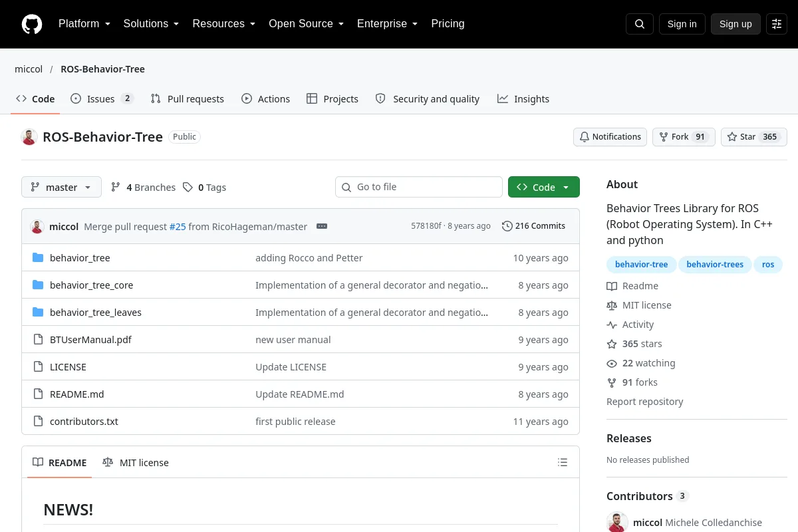Open the Projects tab

[332, 99]
